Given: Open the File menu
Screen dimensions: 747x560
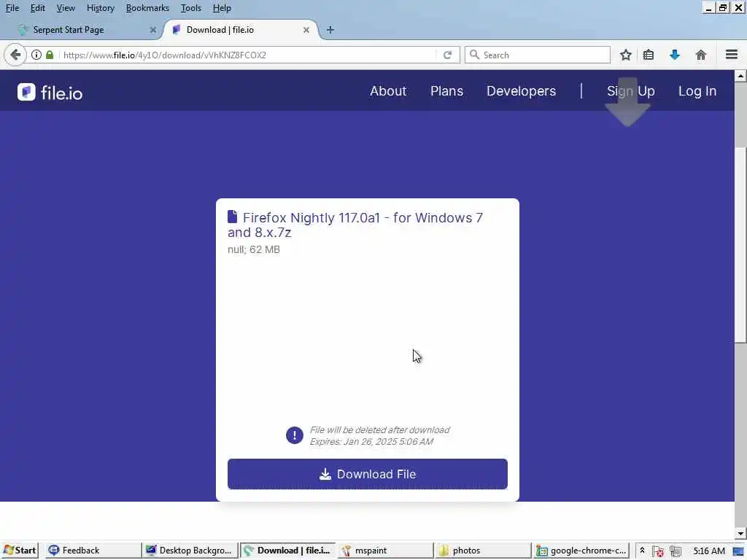Looking at the screenshot, I should [x=12, y=8].
